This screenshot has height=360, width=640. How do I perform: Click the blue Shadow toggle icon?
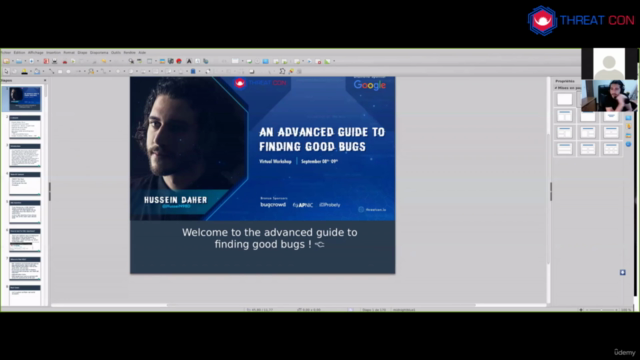(x=193, y=71)
